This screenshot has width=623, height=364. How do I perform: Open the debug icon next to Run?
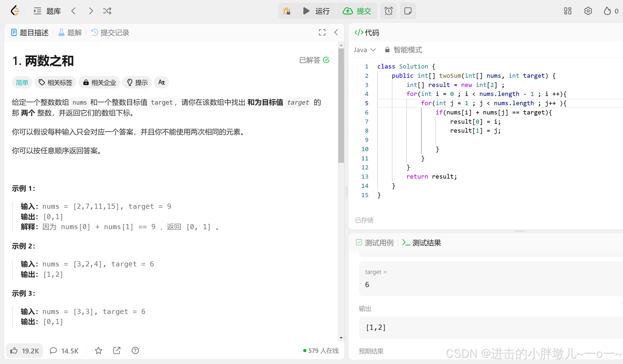click(287, 11)
